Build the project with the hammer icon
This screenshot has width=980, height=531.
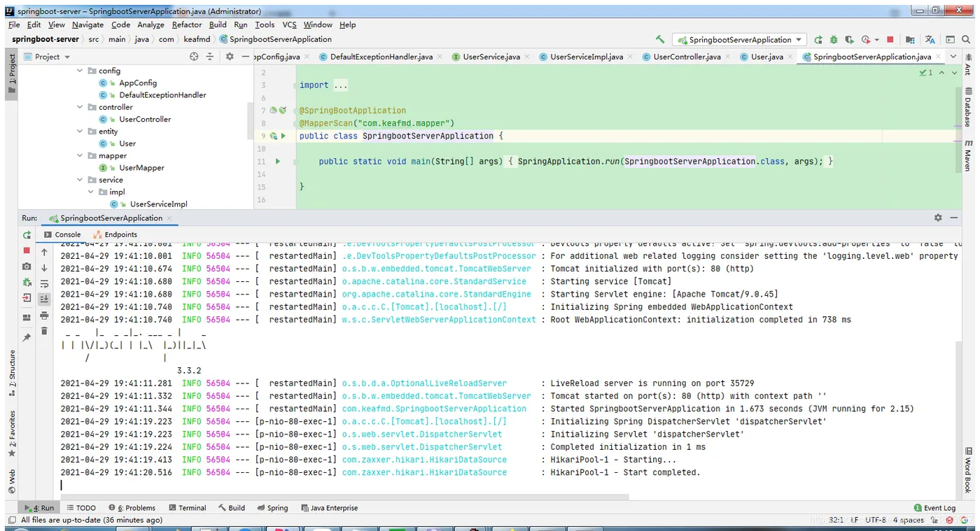coord(660,39)
